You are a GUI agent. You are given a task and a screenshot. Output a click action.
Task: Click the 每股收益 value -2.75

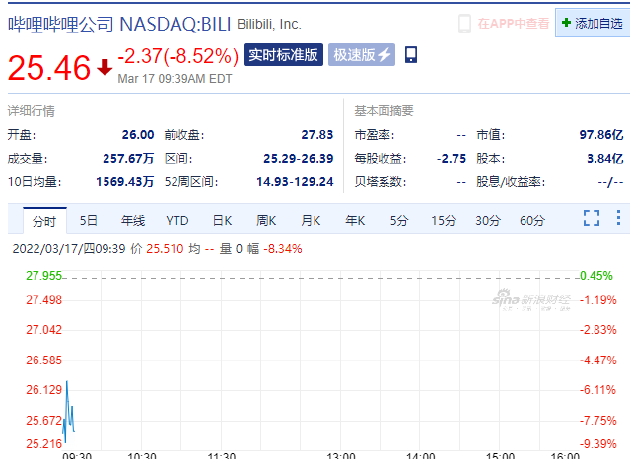tap(451, 158)
